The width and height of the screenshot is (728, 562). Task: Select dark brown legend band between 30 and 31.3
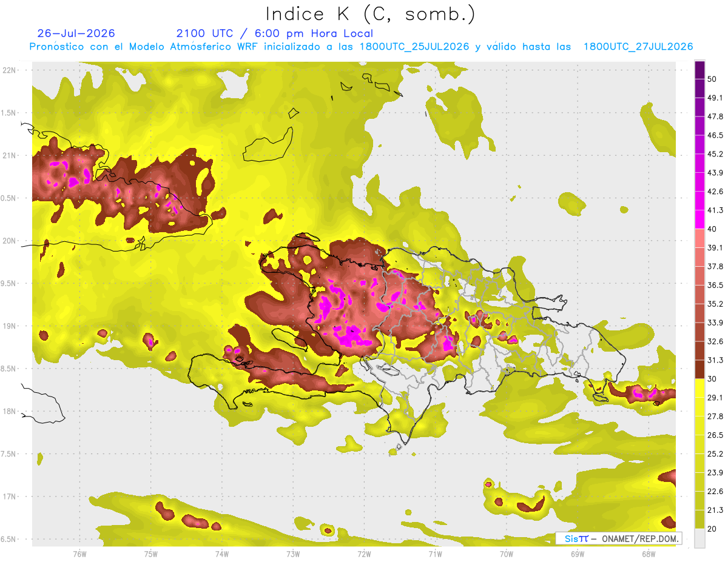pyautogui.click(x=699, y=370)
